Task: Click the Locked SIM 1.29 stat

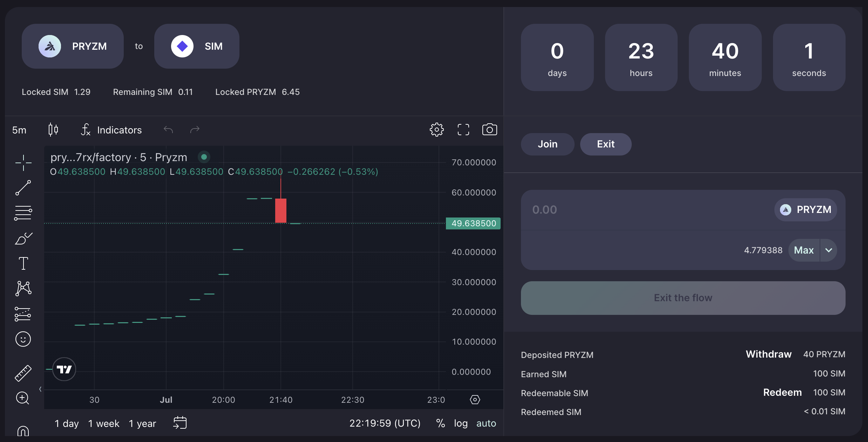Action: tap(56, 92)
